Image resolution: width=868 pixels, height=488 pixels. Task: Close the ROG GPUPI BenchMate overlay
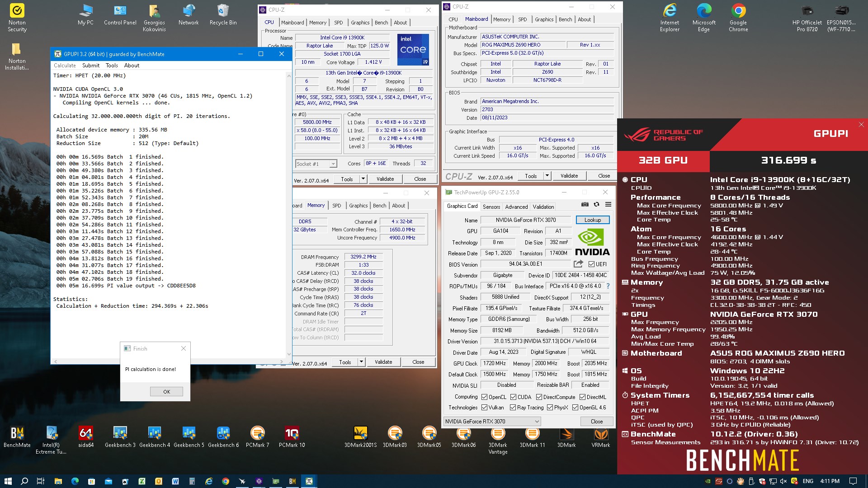pos(861,125)
